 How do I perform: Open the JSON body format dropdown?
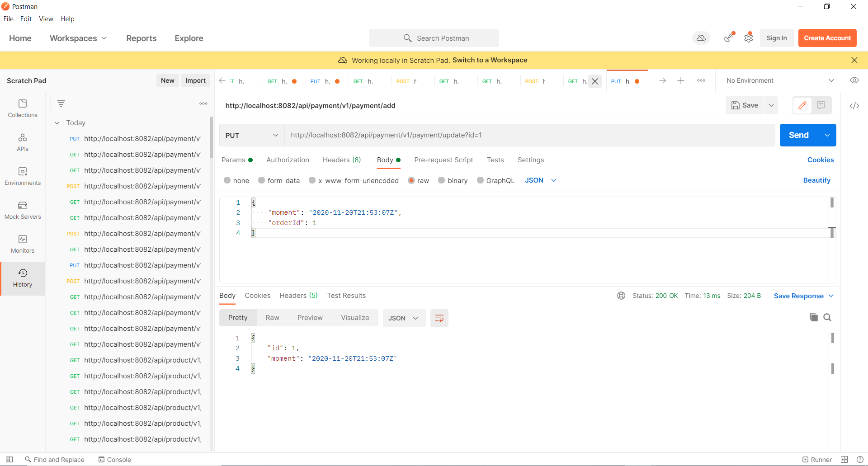pyautogui.click(x=541, y=180)
